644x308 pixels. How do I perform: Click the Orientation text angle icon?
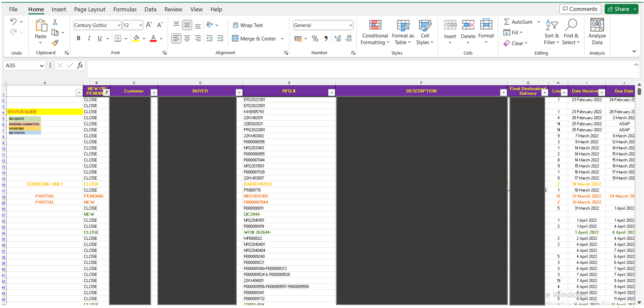click(x=210, y=25)
